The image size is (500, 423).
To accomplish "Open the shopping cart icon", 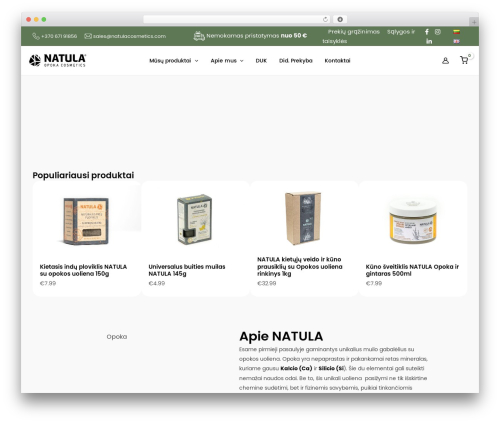I will tap(464, 60).
